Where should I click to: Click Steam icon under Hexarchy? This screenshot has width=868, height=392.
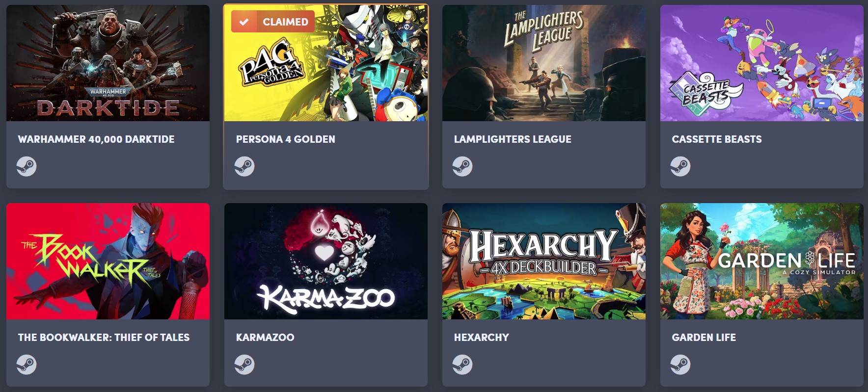click(x=462, y=365)
